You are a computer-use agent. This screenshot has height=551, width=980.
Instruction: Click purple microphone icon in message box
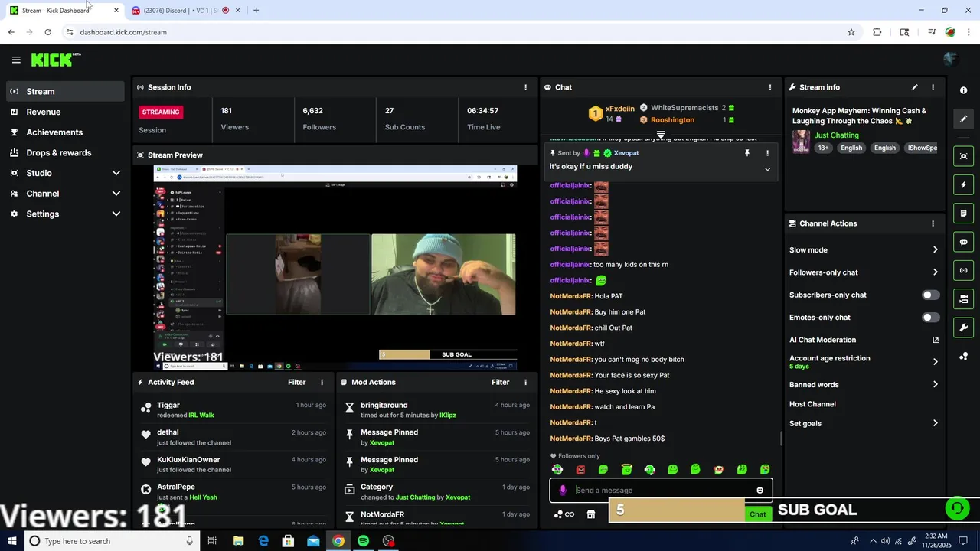pyautogui.click(x=563, y=491)
